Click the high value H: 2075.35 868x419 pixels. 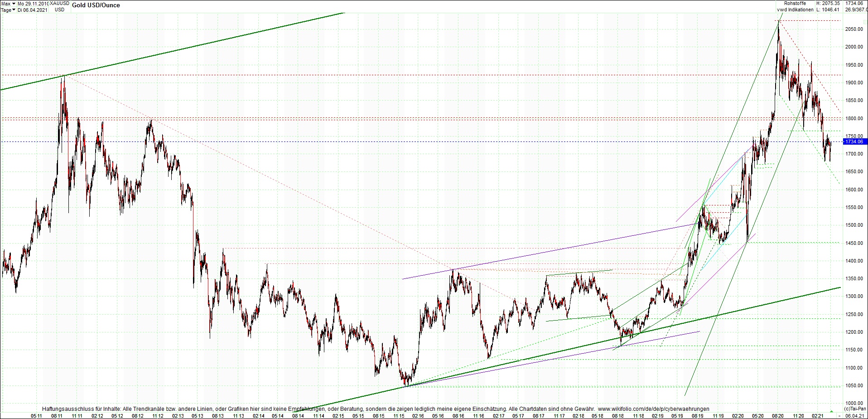[x=828, y=4]
